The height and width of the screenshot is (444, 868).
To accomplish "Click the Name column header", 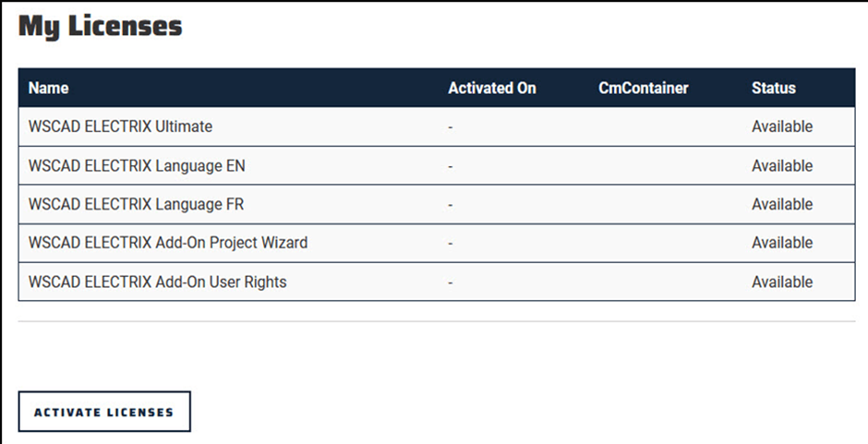I will coord(49,88).
